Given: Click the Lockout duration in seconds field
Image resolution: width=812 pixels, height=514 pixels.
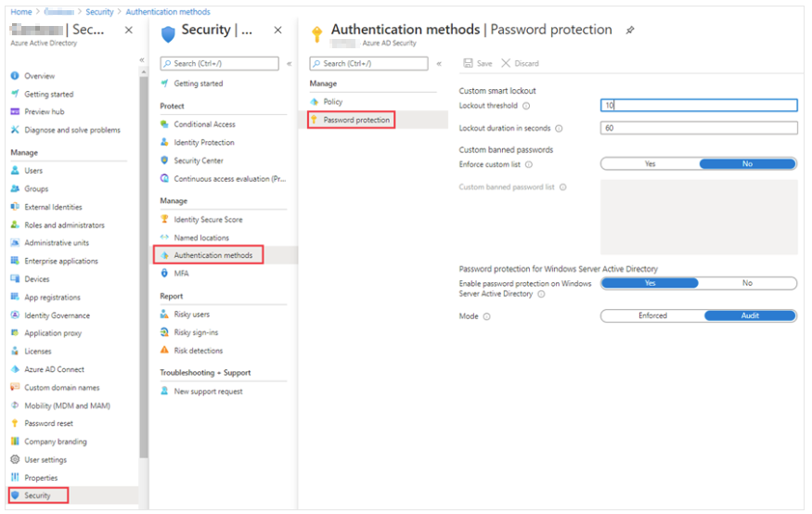Looking at the screenshot, I should tap(699, 129).
